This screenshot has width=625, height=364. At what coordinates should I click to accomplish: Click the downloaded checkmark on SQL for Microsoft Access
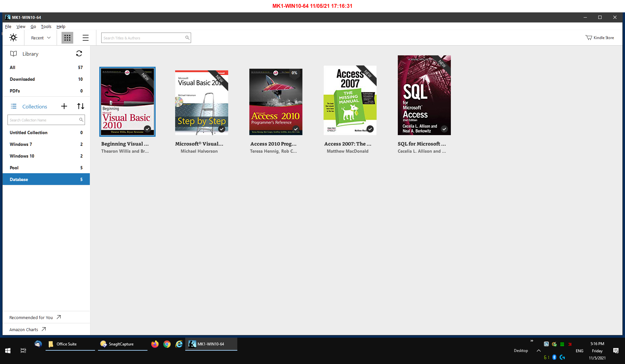point(444,129)
